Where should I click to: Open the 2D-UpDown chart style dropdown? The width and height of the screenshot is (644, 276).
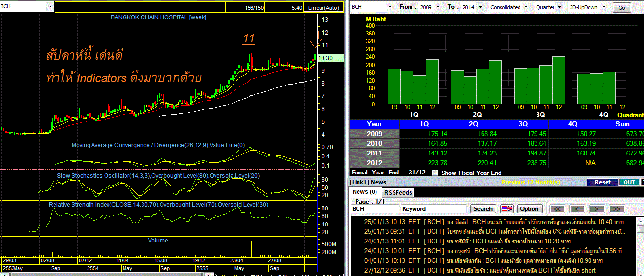[x=604, y=7]
